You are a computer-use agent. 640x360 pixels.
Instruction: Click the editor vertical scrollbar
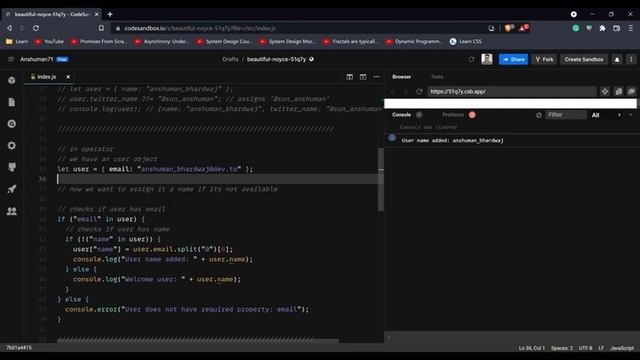380,180
